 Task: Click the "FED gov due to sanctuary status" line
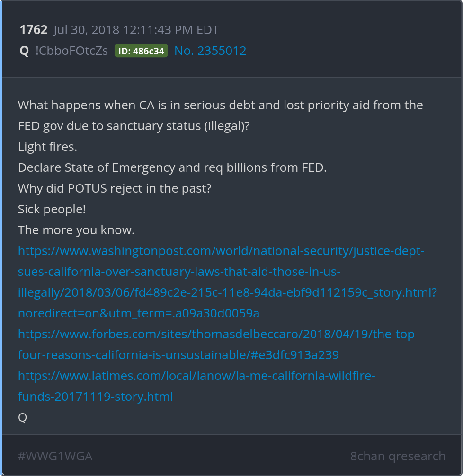click(x=134, y=126)
